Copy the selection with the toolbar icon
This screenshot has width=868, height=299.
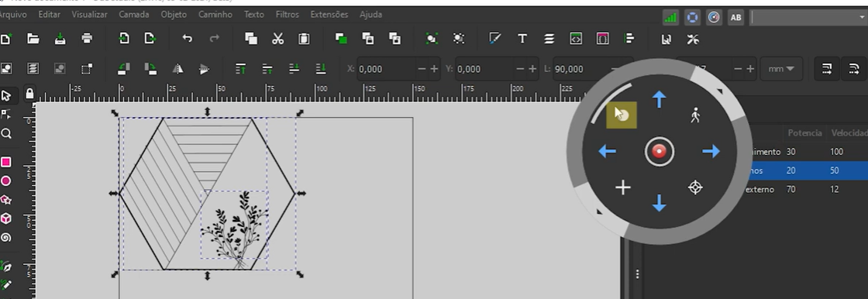point(251,39)
